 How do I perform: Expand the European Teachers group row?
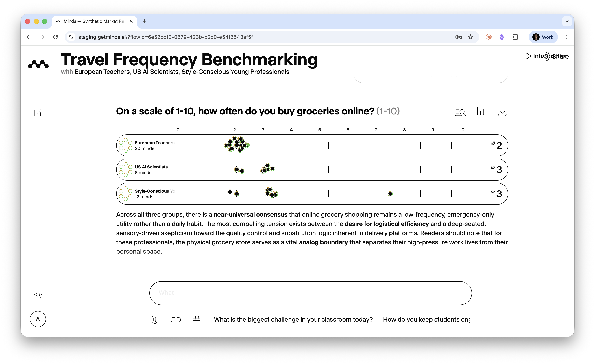click(x=312, y=145)
